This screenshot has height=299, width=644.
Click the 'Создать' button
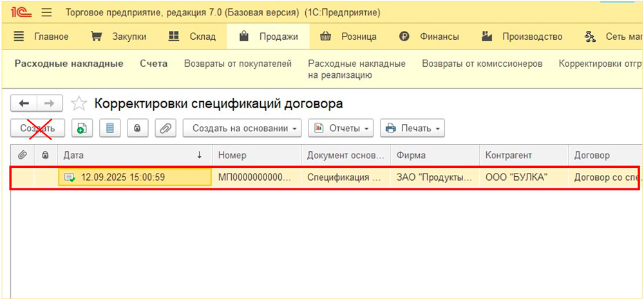click(x=37, y=128)
